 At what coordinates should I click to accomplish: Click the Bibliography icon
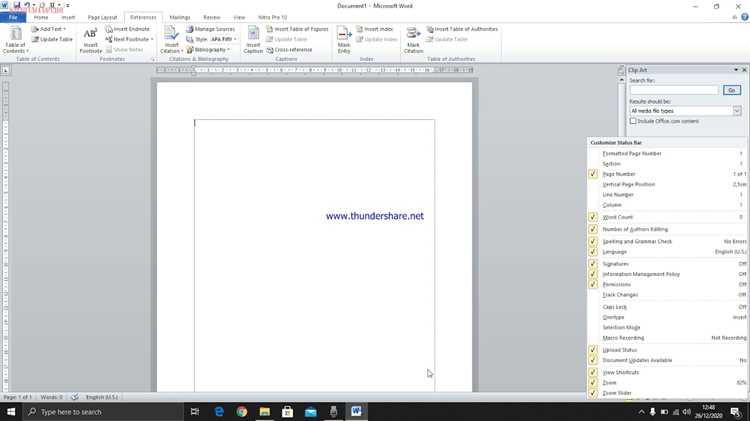pos(189,50)
